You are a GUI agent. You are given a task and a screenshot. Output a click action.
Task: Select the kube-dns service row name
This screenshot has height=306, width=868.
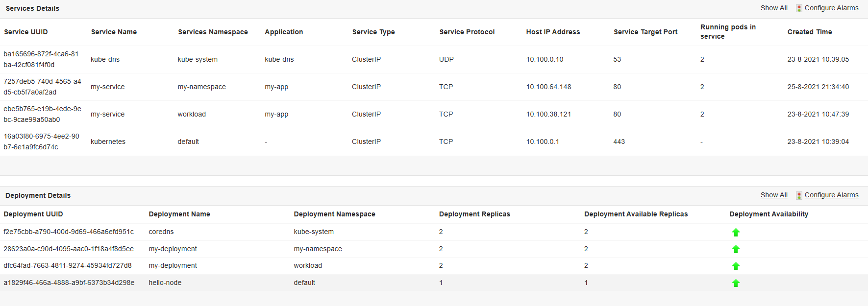point(105,59)
